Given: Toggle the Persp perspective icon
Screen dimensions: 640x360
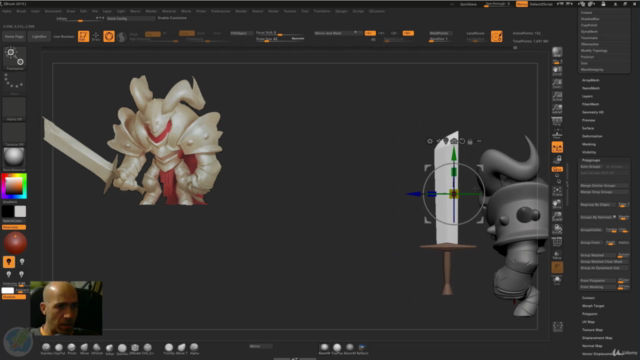Looking at the screenshot, I should click(557, 122).
